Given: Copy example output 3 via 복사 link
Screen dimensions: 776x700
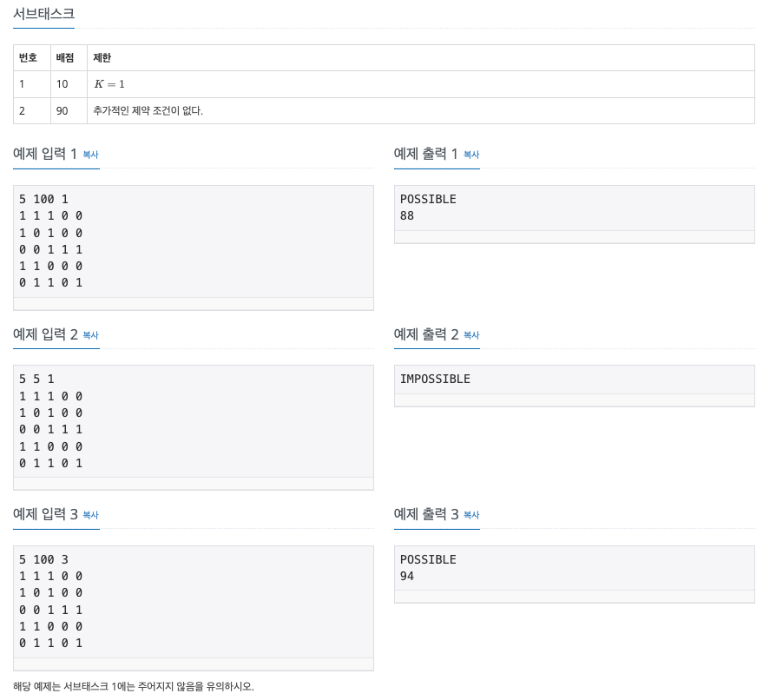Looking at the screenshot, I should (x=471, y=515).
